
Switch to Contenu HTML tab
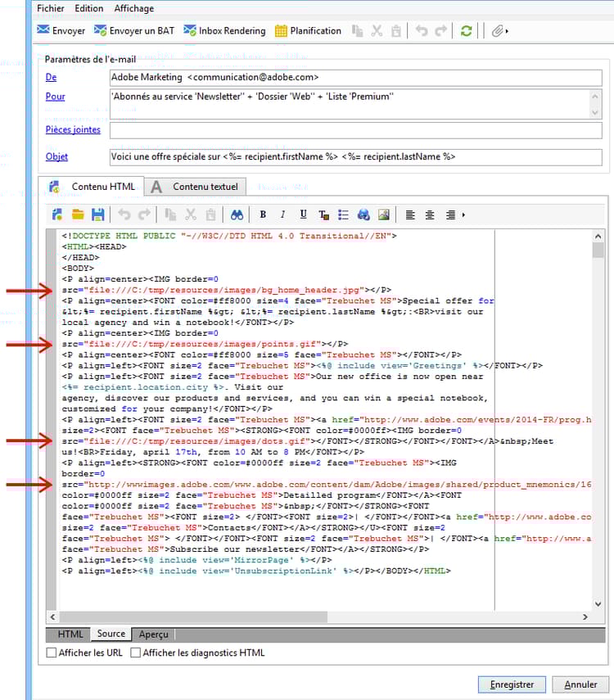pyautogui.click(x=92, y=186)
